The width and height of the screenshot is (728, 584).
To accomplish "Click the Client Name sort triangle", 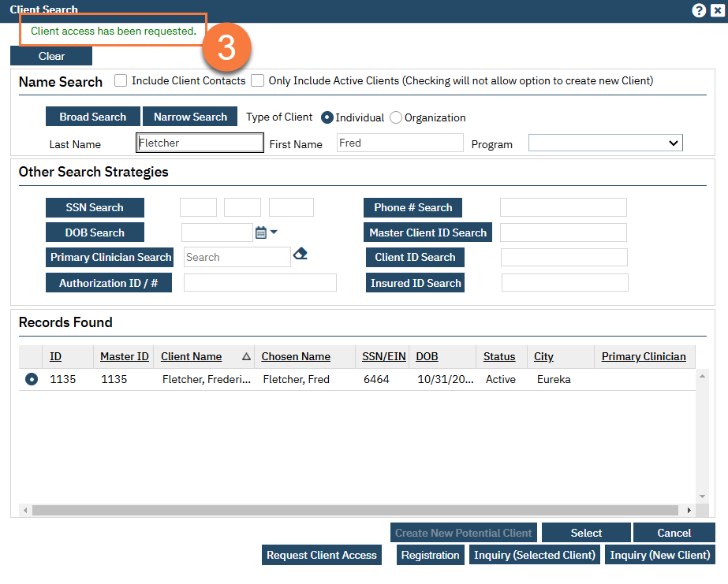I will [246, 357].
